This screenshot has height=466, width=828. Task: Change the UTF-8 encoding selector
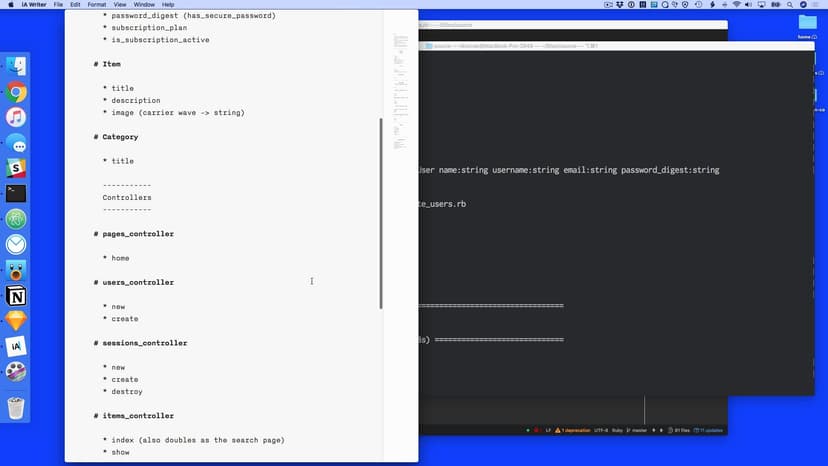[x=600, y=430]
